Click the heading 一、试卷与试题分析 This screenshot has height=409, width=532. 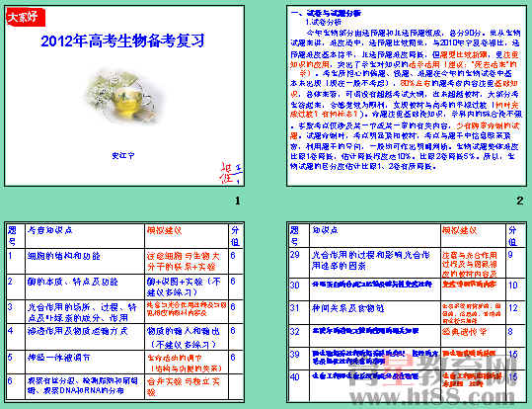point(326,13)
